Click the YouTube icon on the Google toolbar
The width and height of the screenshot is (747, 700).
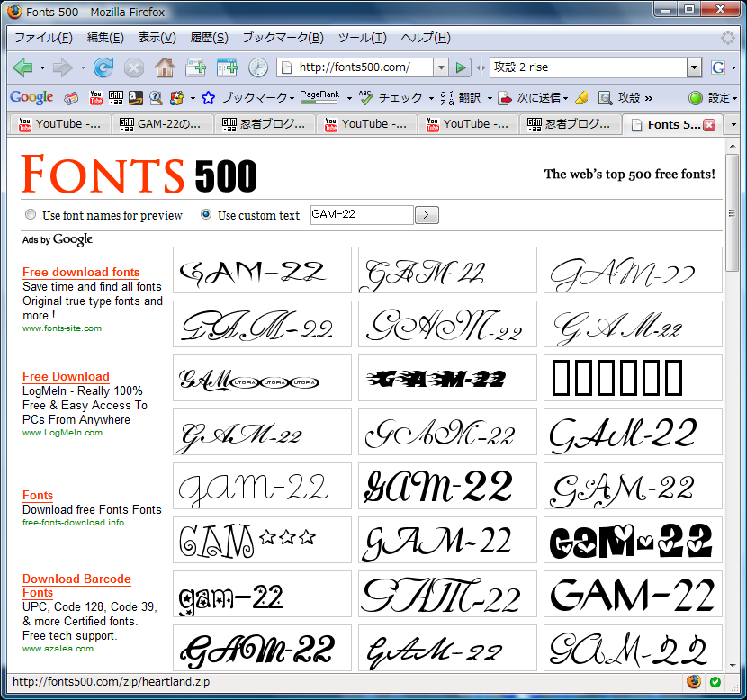pyautogui.click(x=95, y=98)
